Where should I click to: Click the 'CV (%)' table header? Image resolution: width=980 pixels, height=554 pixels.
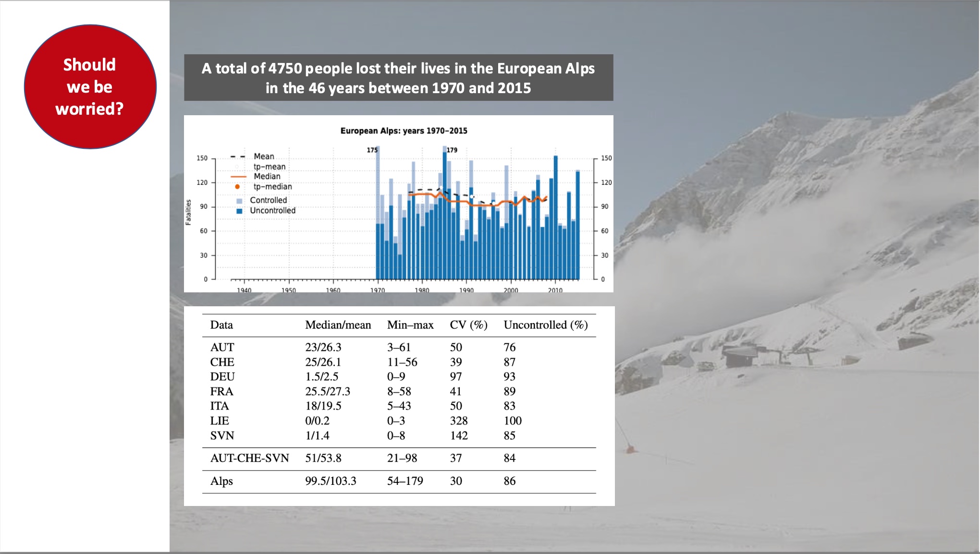(x=468, y=325)
